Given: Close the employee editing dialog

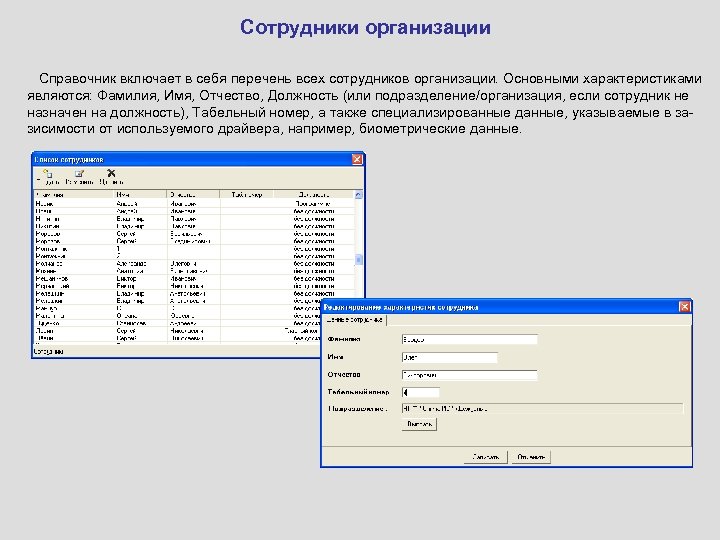Looking at the screenshot, I should (x=684, y=307).
